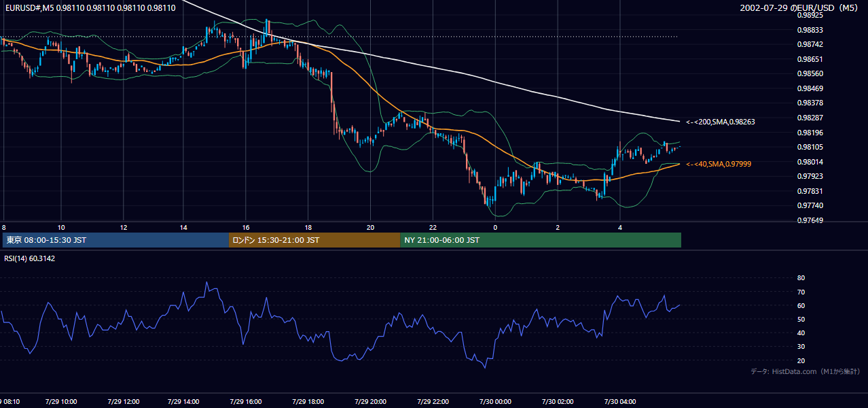868x408 pixels.
Task: Click the RSI(14) 60.3142 indicator label
Action: point(30,258)
